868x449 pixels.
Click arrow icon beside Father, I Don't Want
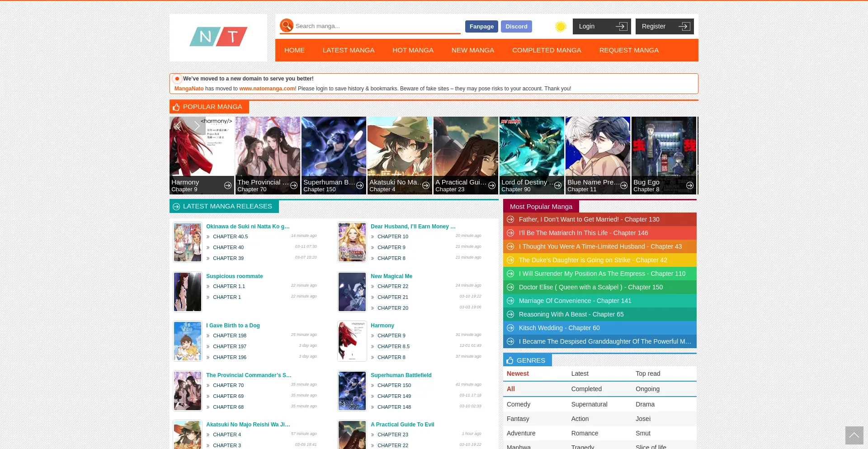coord(510,219)
